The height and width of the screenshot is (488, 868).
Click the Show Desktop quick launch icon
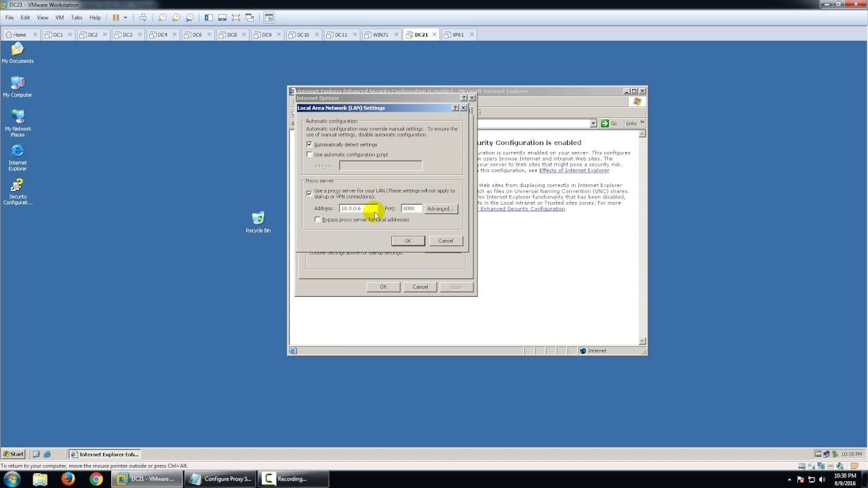coord(37,454)
